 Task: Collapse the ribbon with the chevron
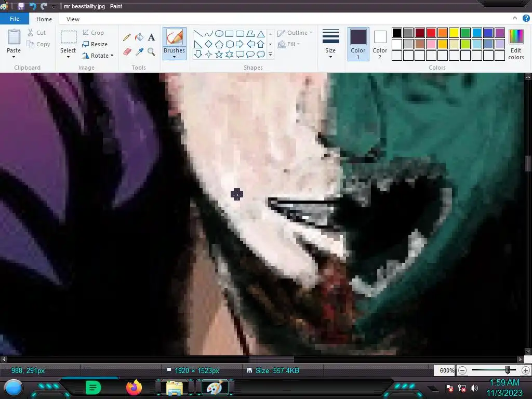point(515,18)
